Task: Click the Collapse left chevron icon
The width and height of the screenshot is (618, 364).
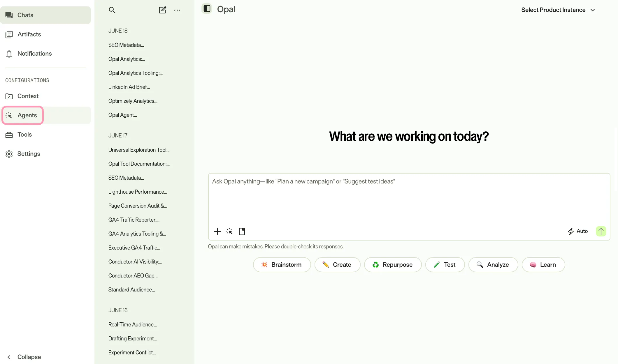Action: pyautogui.click(x=9, y=357)
